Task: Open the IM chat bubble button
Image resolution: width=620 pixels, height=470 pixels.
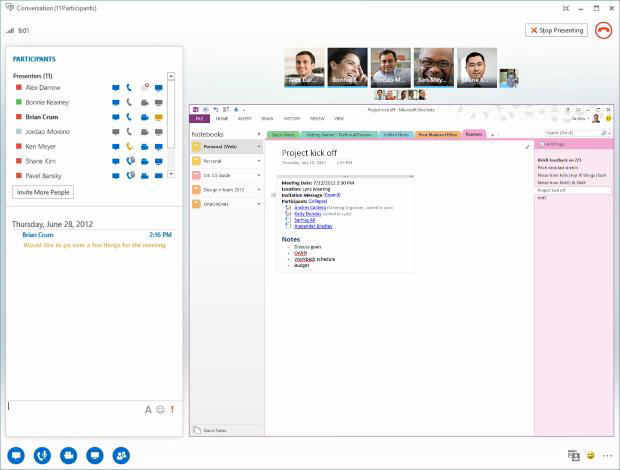Action: click(x=16, y=455)
